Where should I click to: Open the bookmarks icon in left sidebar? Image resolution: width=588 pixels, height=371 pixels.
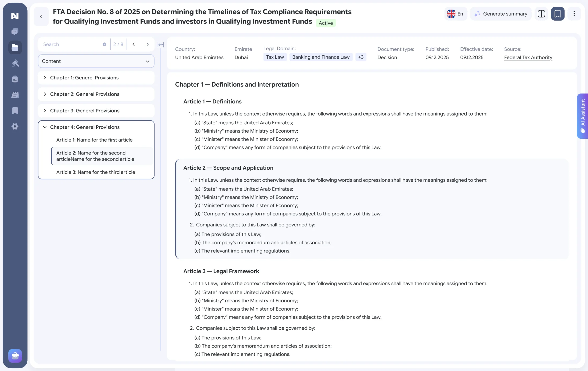click(15, 111)
